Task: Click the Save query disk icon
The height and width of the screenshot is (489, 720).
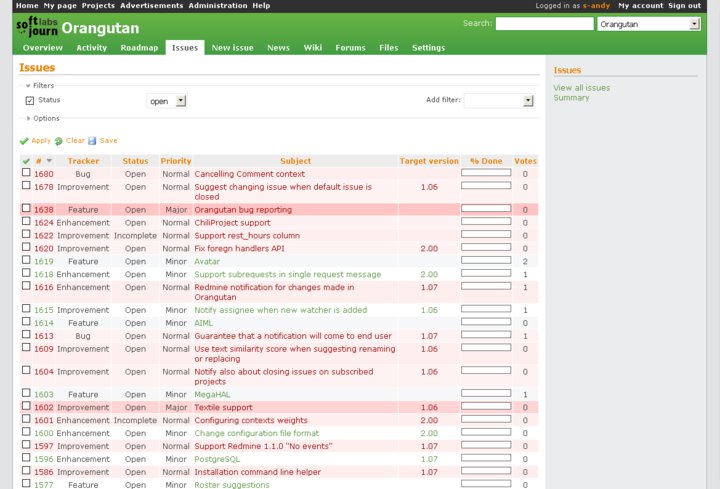Action: pos(92,141)
